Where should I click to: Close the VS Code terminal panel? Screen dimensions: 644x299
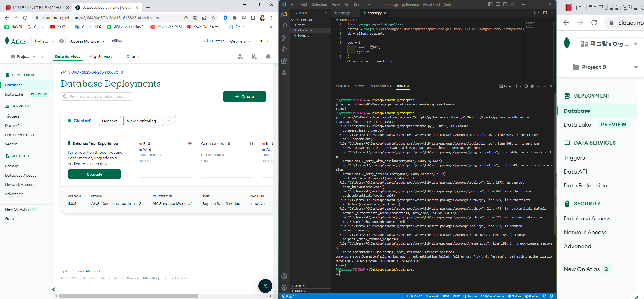click(x=551, y=86)
